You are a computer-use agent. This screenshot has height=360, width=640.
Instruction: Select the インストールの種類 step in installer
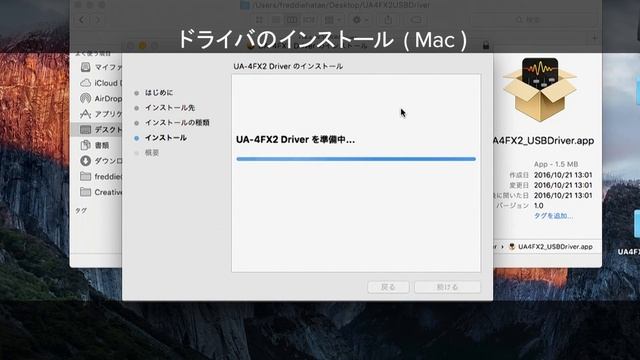point(177,122)
